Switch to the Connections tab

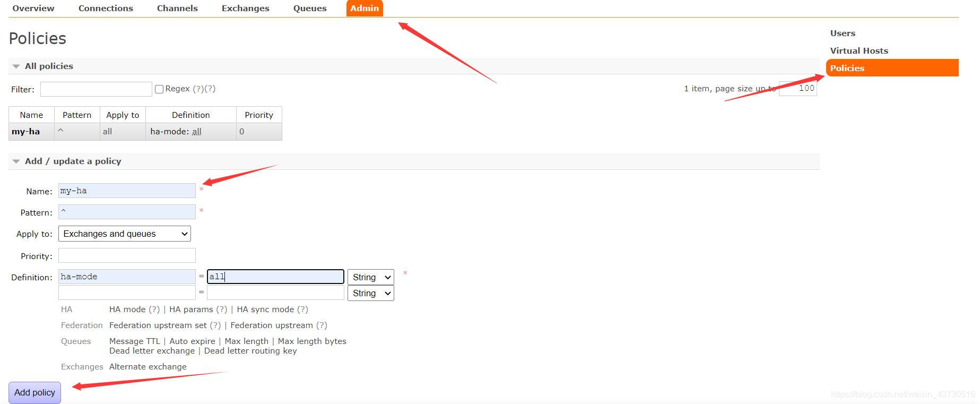tap(106, 8)
